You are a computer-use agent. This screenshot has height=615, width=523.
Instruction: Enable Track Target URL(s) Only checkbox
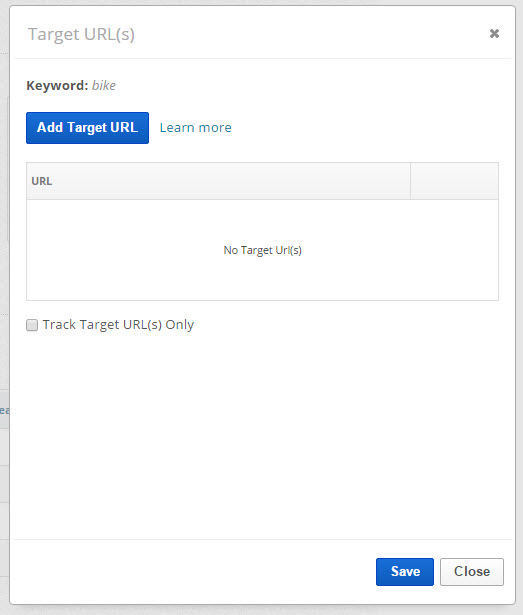click(x=32, y=325)
